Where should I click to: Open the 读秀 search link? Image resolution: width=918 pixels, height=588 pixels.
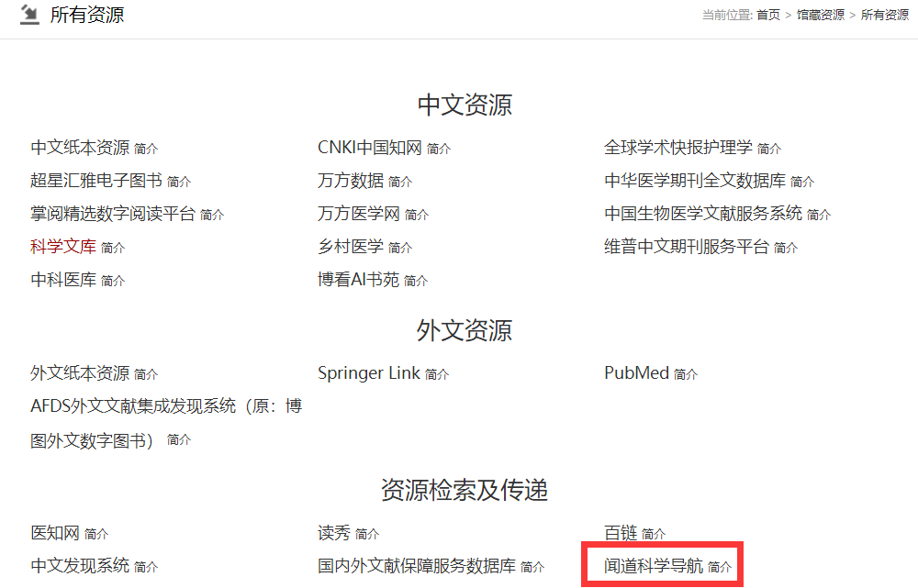tap(334, 533)
